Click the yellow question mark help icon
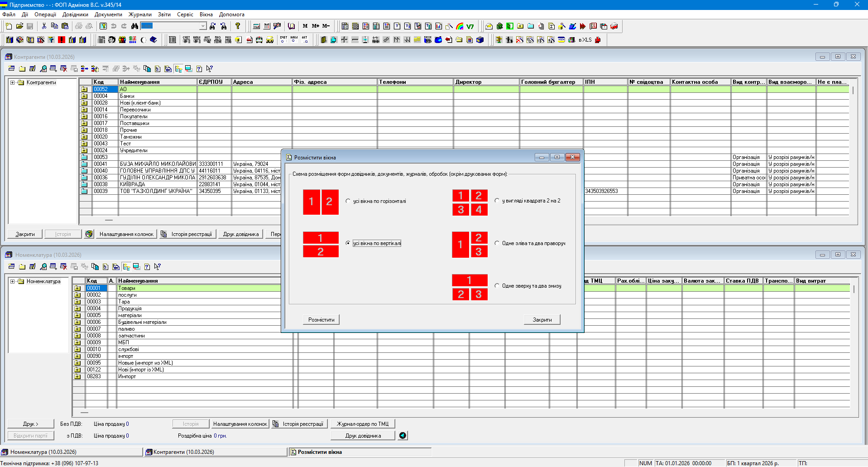868x467 pixels. 238,26
